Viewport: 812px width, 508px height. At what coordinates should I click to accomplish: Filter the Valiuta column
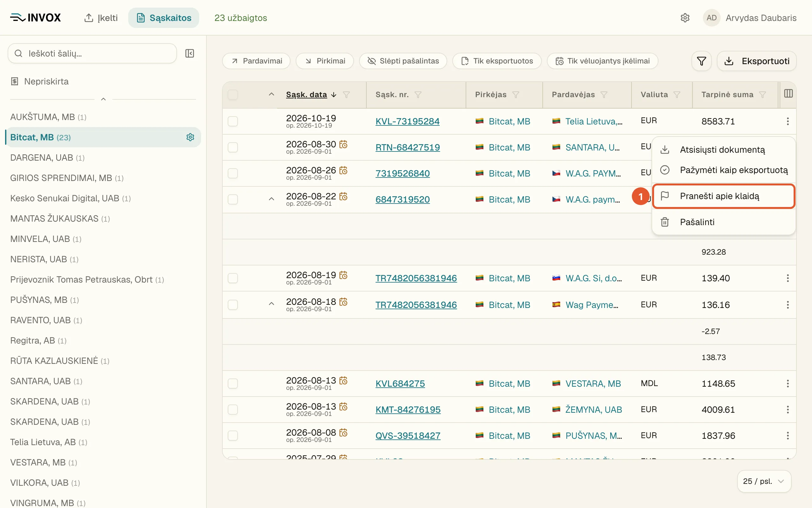coord(677,95)
